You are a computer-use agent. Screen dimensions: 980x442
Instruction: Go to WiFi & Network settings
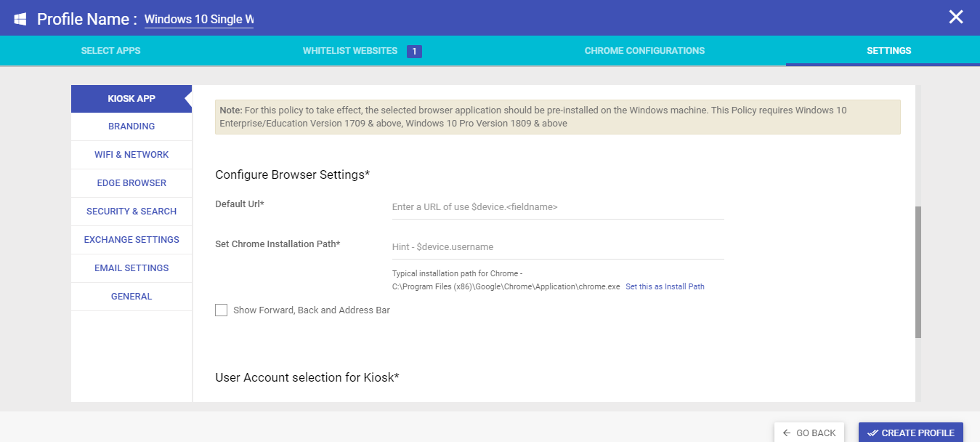coord(131,155)
